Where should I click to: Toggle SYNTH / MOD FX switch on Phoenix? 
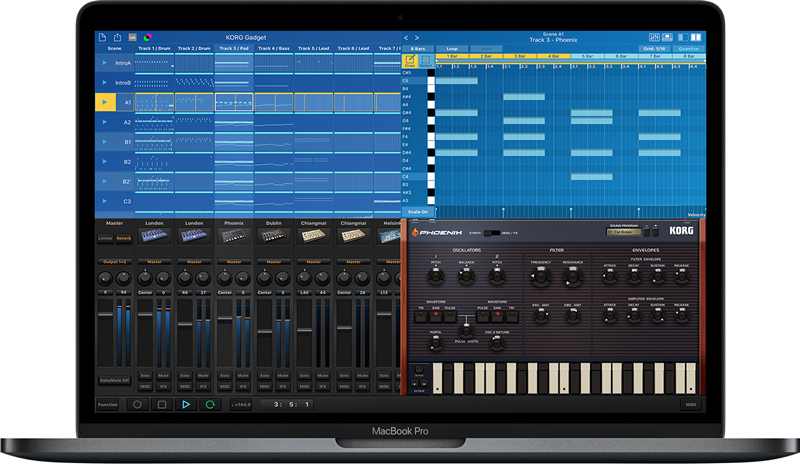coord(492,233)
